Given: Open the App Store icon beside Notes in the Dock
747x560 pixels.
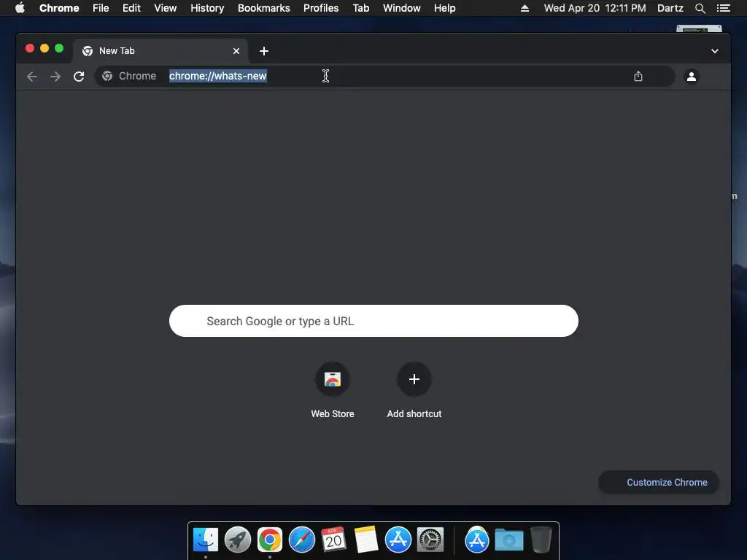Looking at the screenshot, I should pos(398,540).
